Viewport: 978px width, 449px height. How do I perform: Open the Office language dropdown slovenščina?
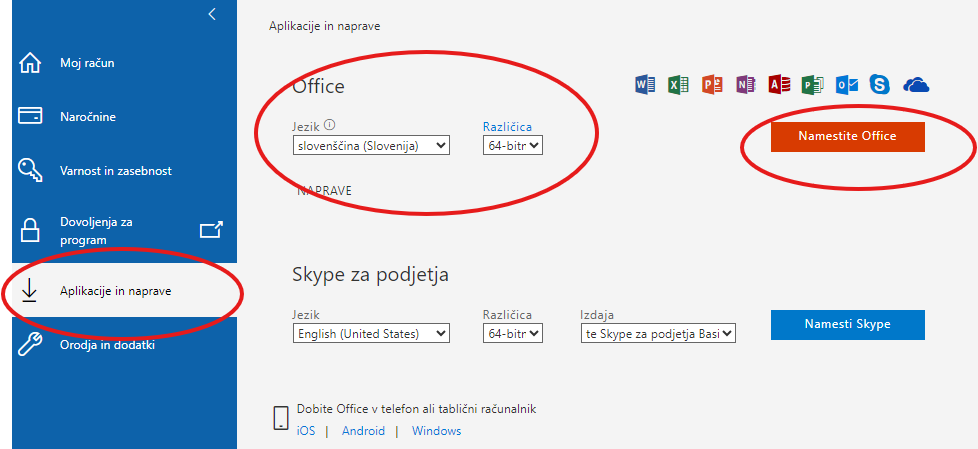371,146
